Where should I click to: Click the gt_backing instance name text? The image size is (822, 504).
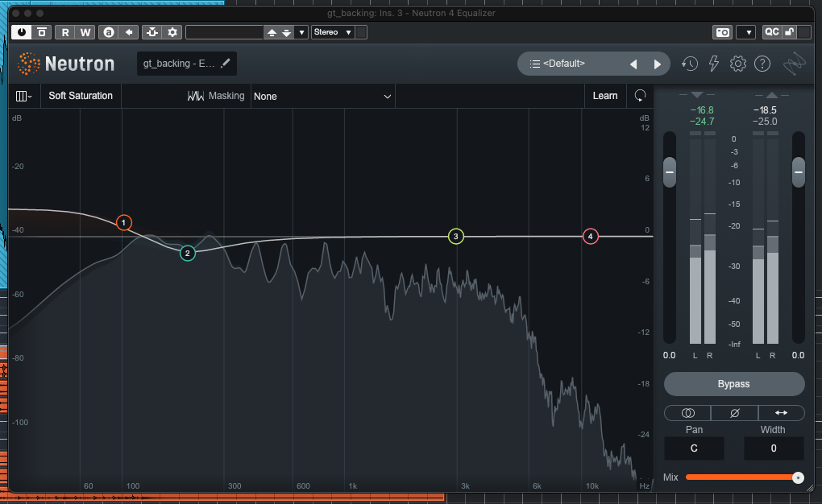[178, 64]
